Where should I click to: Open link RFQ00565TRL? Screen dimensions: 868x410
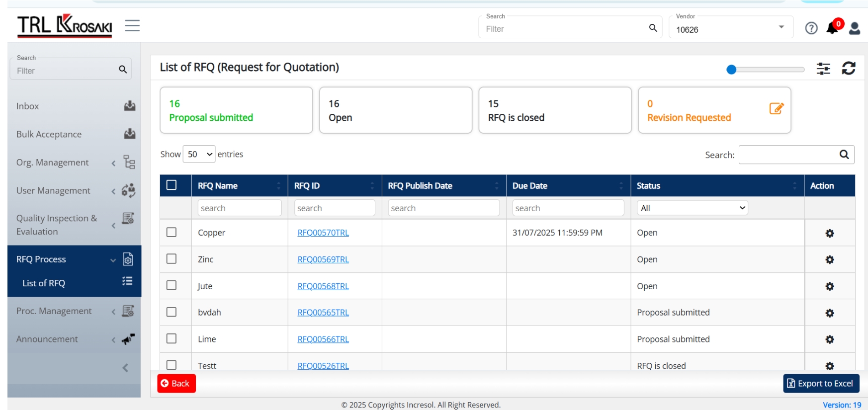[x=323, y=313]
